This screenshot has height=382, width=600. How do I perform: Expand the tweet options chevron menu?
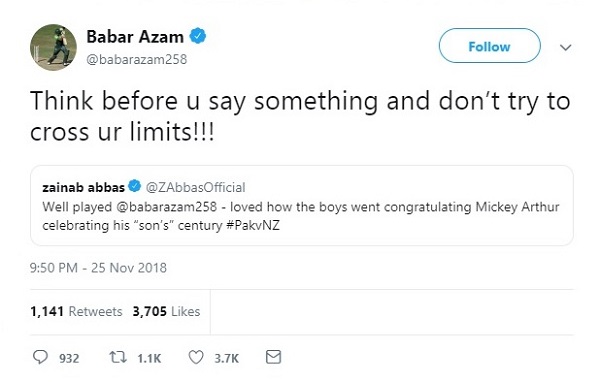click(565, 47)
